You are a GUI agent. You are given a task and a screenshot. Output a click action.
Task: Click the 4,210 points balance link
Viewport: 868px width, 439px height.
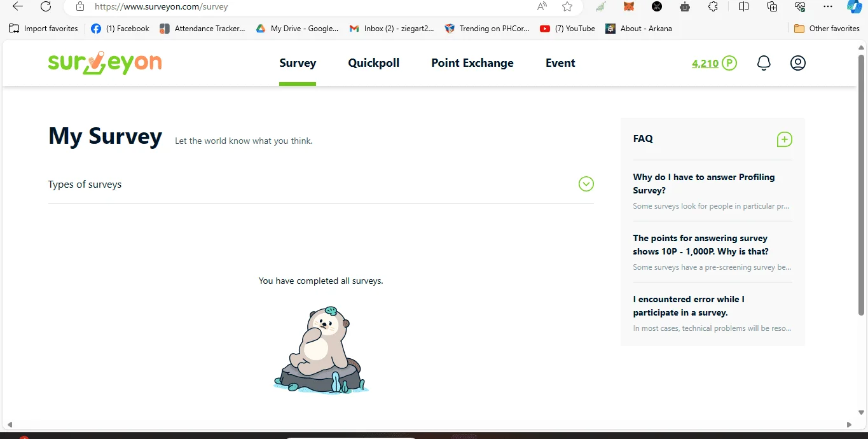[705, 63]
